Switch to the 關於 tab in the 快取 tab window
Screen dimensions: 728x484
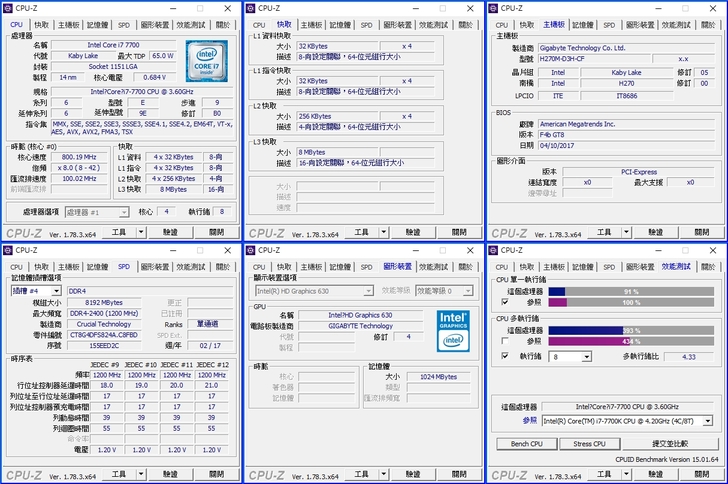pyautogui.click(x=465, y=25)
